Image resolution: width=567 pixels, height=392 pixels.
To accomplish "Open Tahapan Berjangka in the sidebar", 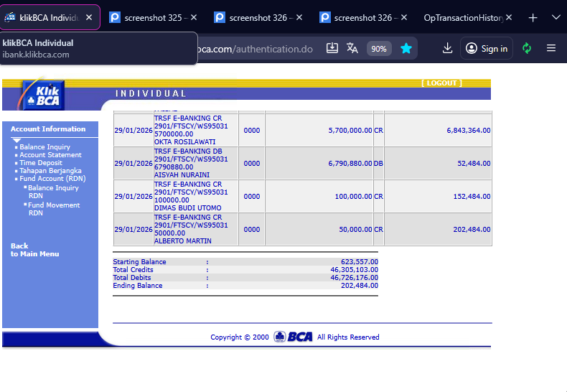I will click(x=51, y=171).
